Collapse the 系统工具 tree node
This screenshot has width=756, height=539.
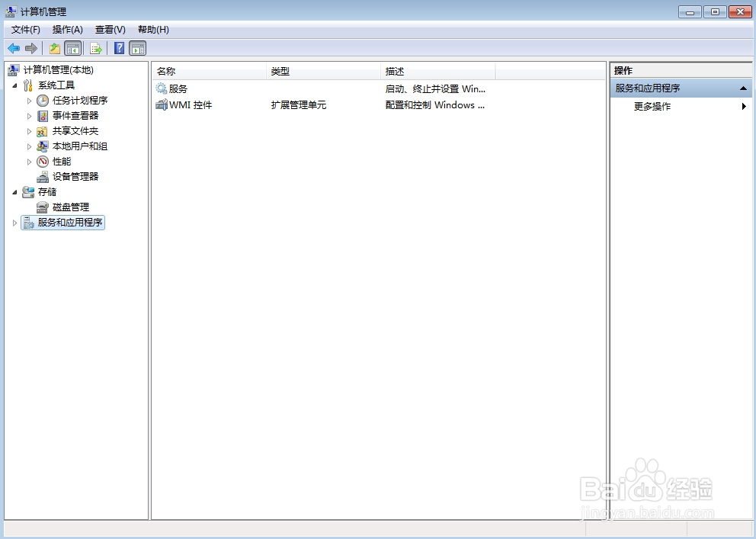(x=14, y=86)
